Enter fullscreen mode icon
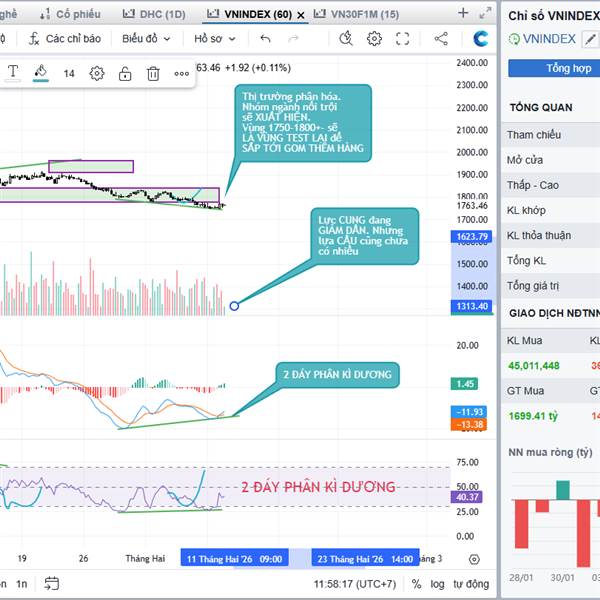 (403, 39)
